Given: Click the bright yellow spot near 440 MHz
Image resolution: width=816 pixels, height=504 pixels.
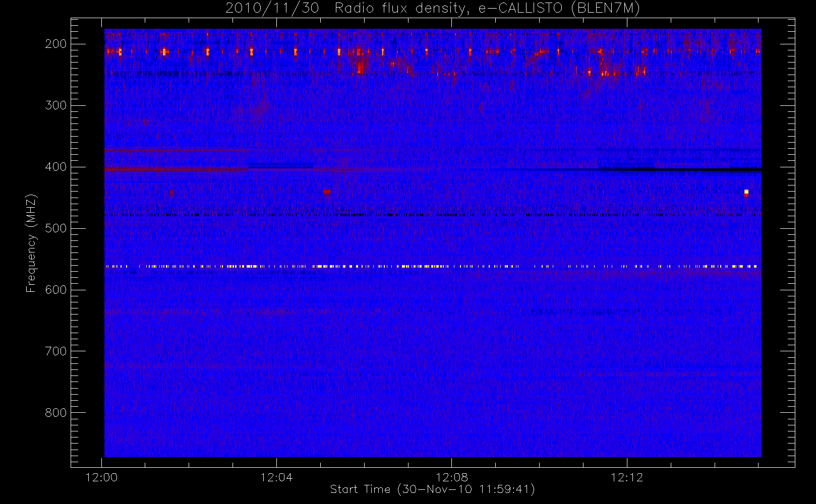Looking at the screenshot, I should coord(746,192).
